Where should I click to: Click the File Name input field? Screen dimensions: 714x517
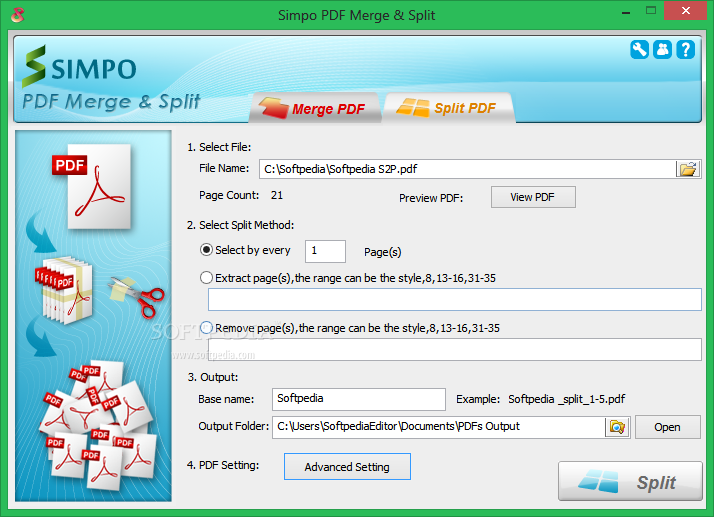pos(468,169)
